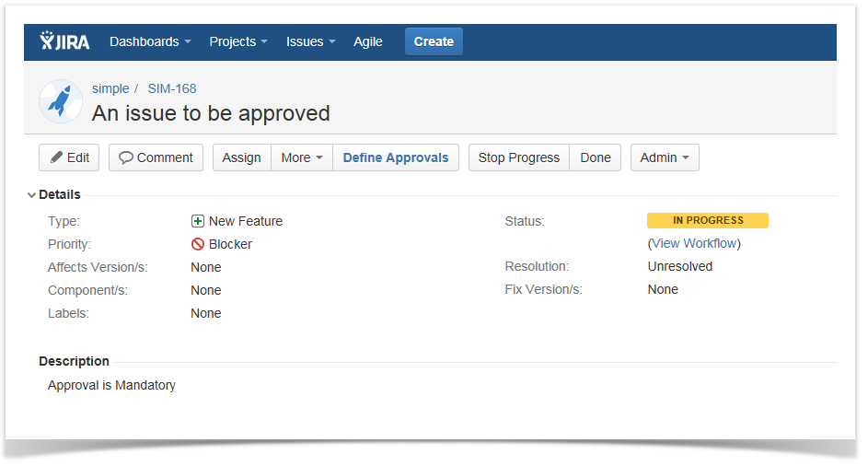Click the New Feature type icon
Screen dimensions: 868x466
(197, 221)
